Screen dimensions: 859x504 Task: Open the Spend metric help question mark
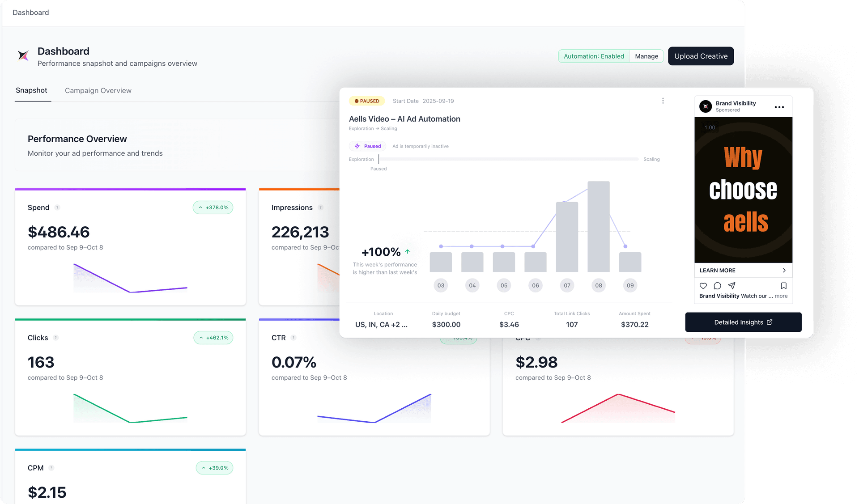tap(57, 207)
